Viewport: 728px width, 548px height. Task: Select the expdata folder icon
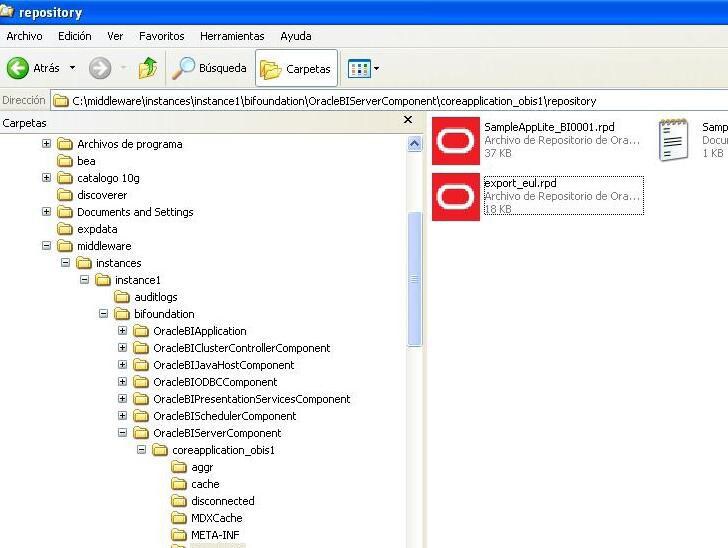[65, 229]
